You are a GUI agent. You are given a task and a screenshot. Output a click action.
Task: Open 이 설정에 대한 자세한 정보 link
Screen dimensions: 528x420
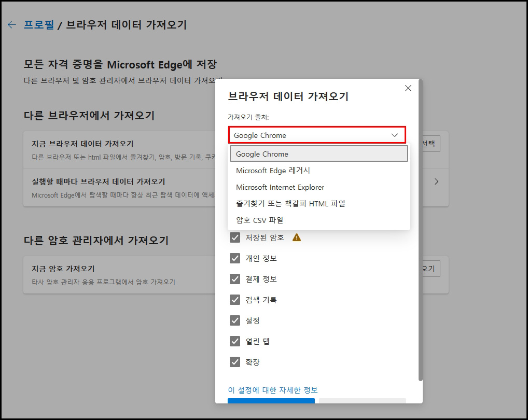click(x=273, y=390)
